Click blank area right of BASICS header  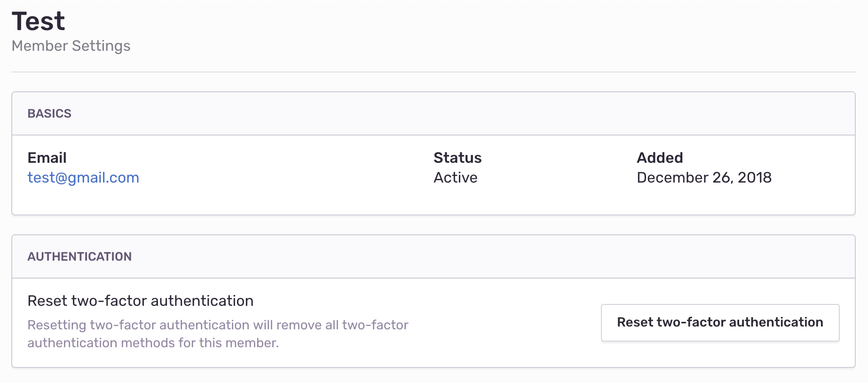pos(470,113)
